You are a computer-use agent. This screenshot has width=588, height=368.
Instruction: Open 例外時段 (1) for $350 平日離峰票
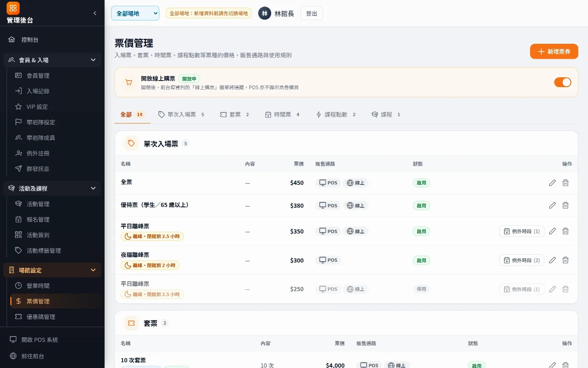click(x=521, y=231)
